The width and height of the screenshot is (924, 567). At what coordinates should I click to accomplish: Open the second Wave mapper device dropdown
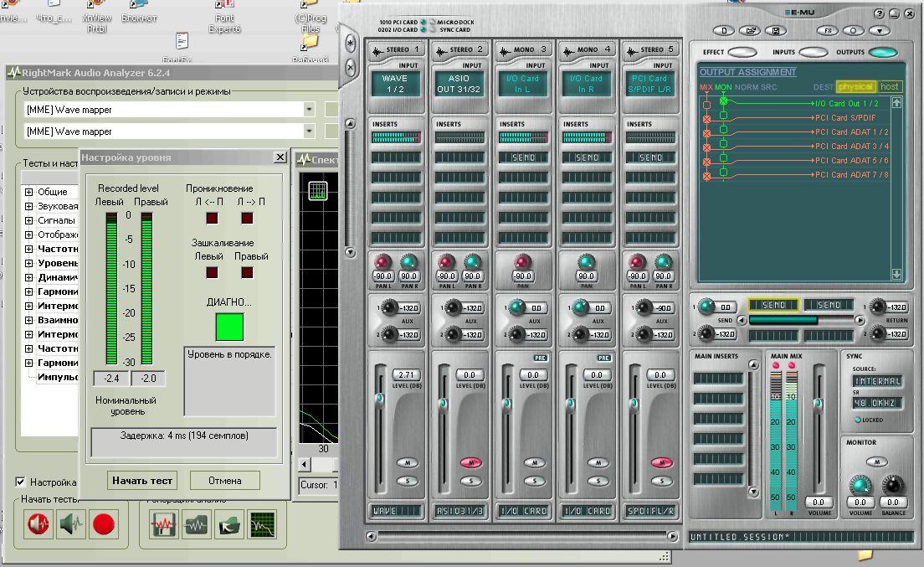point(309,131)
